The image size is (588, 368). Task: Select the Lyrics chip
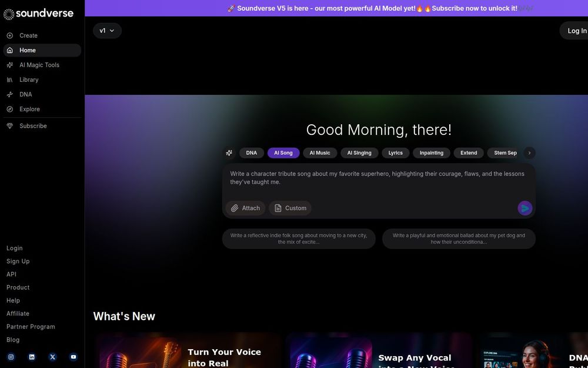click(x=395, y=153)
